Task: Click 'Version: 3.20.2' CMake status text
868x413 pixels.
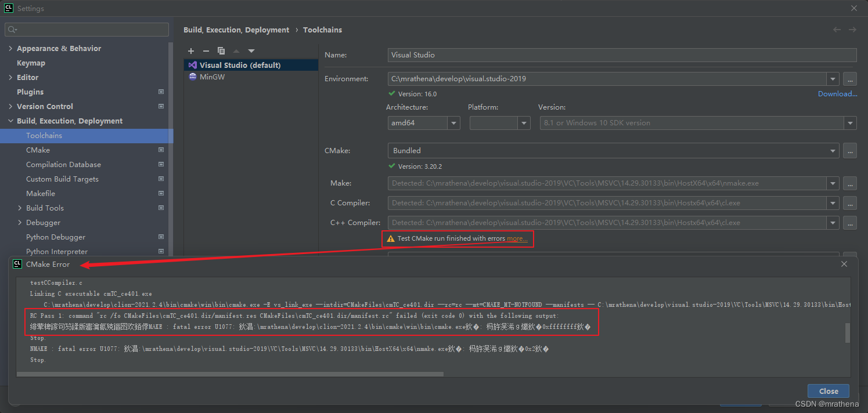Action: tap(420, 166)
